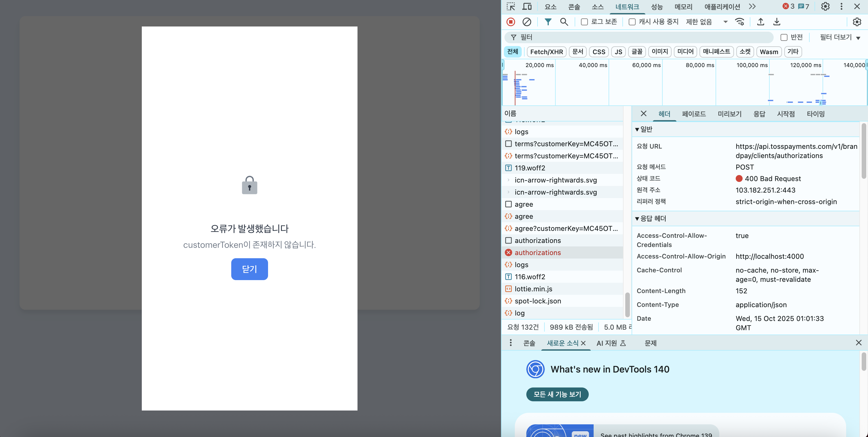Click 모든 새 기능 보기 button
Viewport: 868px width, 437px height.
pyautogui.click(x=557, y=394)
